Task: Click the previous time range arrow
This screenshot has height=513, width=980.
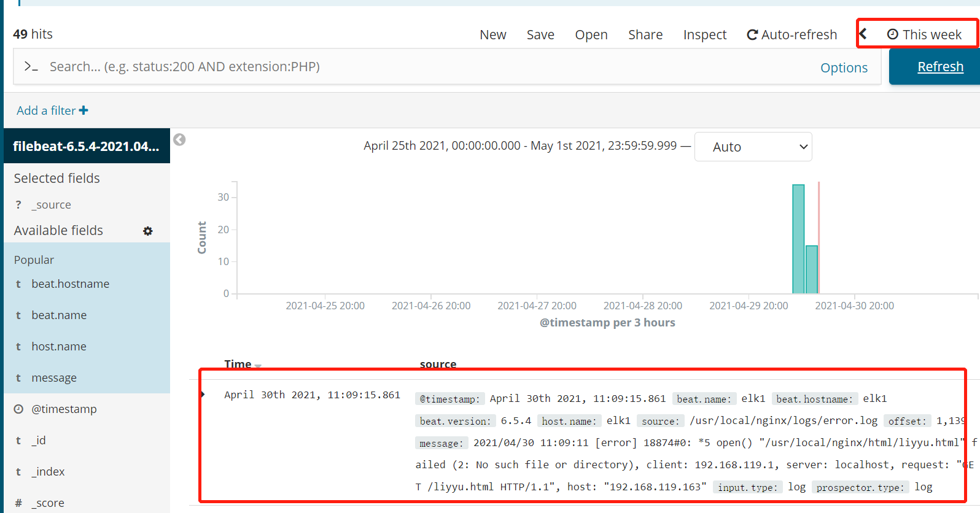Action: [x=863, y=34]
